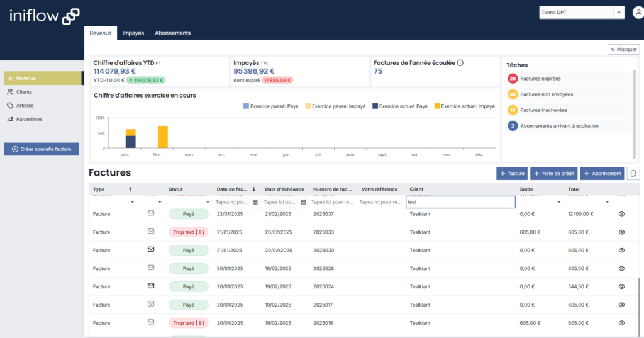View invoice 2025037 with eye icon
The height and width of the screenshot is (338, 644).
pyautogui.click(x=621, y=214)
